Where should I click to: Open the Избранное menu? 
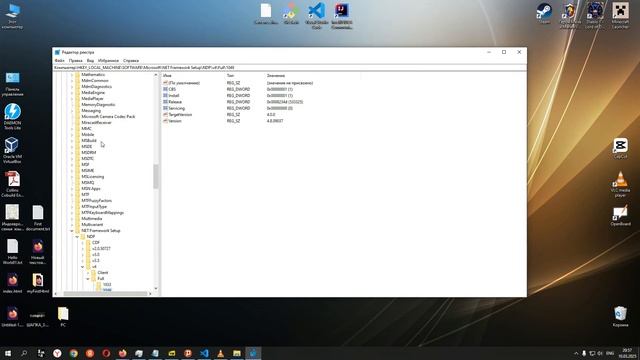point(108,60)
